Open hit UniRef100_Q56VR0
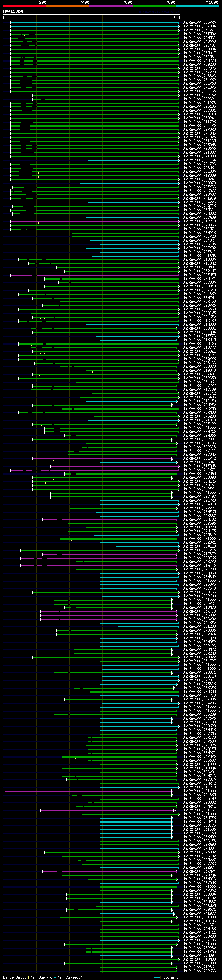Image resolution: width=222 pixels, height=980 pixels. coord(199,23)
